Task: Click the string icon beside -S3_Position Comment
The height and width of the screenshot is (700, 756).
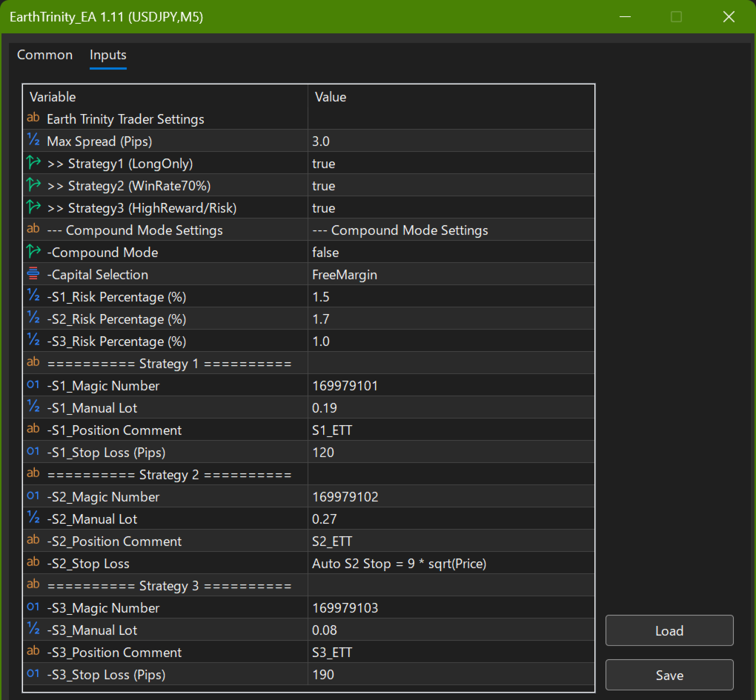Action: [33, 651]
